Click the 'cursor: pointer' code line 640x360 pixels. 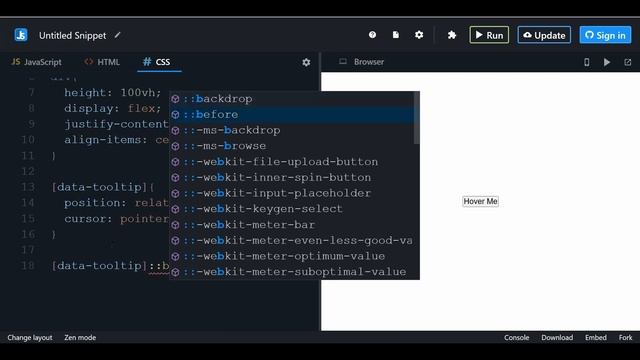coord(116,219)
